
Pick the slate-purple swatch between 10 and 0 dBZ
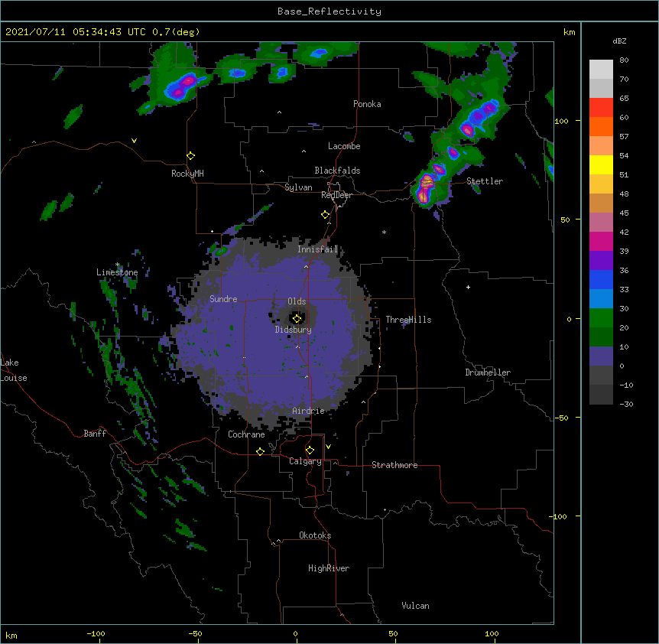pyautogui.click(x=601, y=356)
